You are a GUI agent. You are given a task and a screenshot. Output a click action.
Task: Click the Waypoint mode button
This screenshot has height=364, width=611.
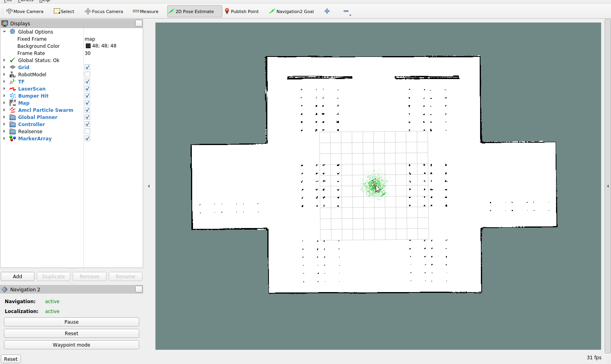(x=72, y=345)
